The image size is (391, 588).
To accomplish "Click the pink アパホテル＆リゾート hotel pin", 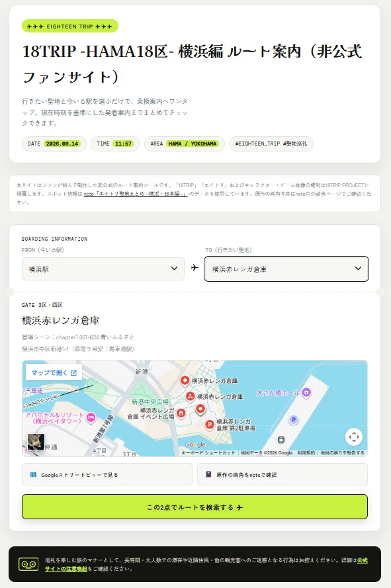I will pyautogui.click(x=91, y=417).
